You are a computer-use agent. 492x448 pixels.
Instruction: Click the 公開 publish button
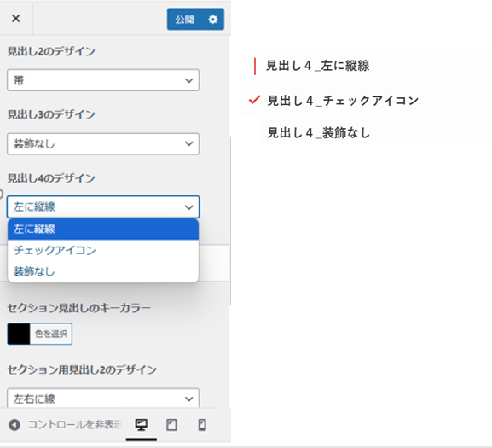(184, 19)
